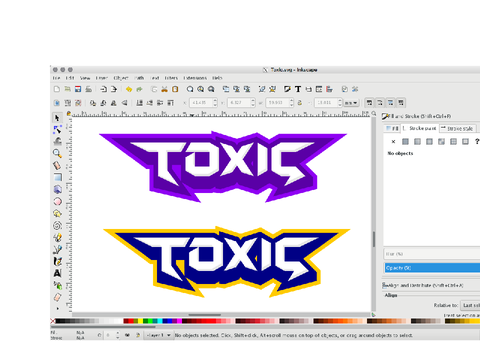This screenshot has width=480, height=360.
Task: Select the Selector arrow tool
Action: pos(57,118)
